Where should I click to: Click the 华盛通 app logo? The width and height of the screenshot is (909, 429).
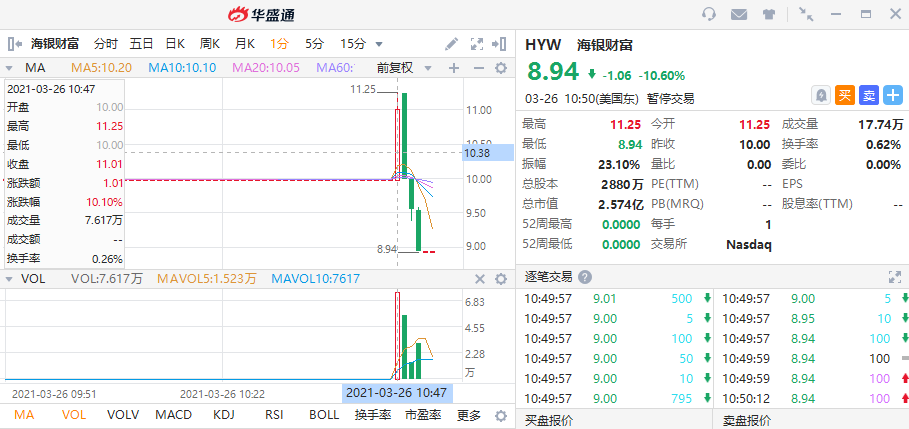point(261,14)
